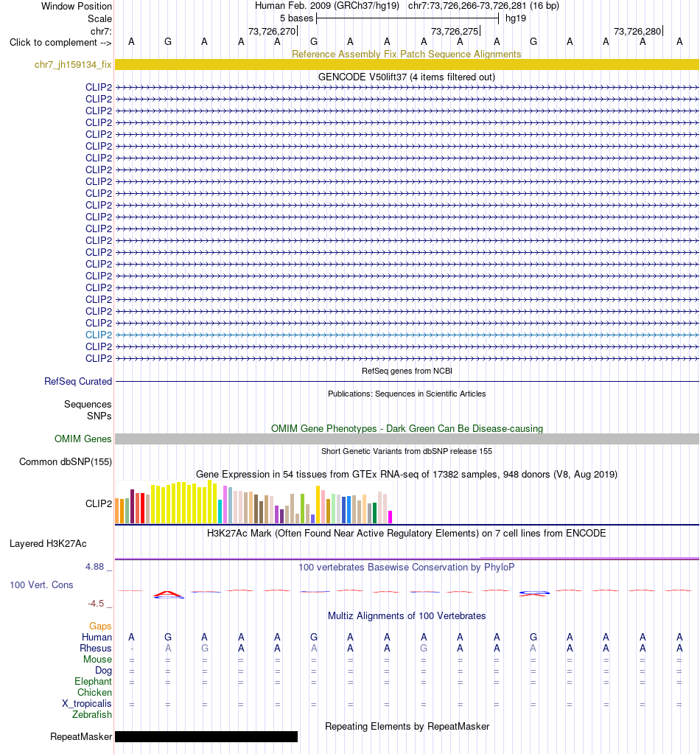
Task: Click the 73,726,275 ruler position label
Action: 455,31
